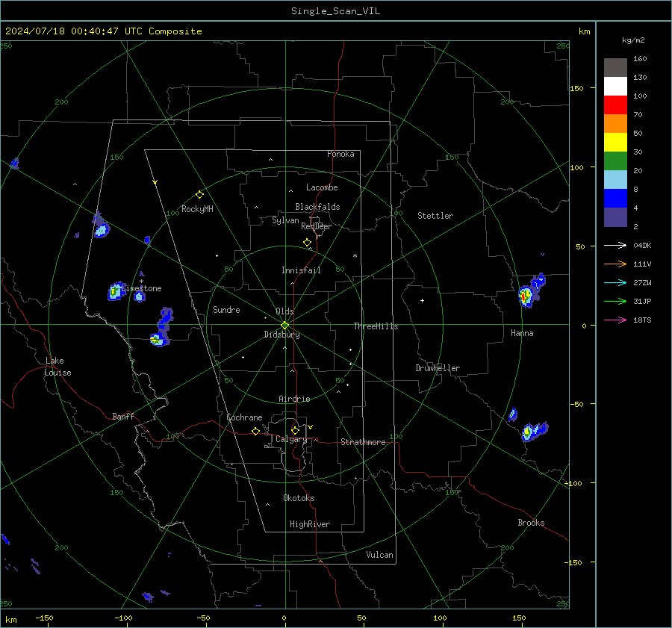Click the grey 160 kg/m2 legend swatch
The image size is (672, 628).
point(615,67)
